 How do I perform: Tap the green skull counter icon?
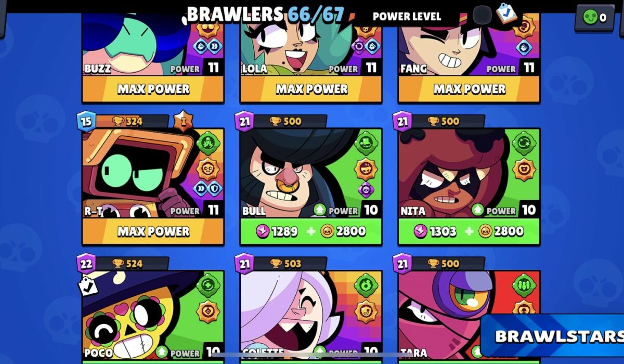tap(590, 18)
